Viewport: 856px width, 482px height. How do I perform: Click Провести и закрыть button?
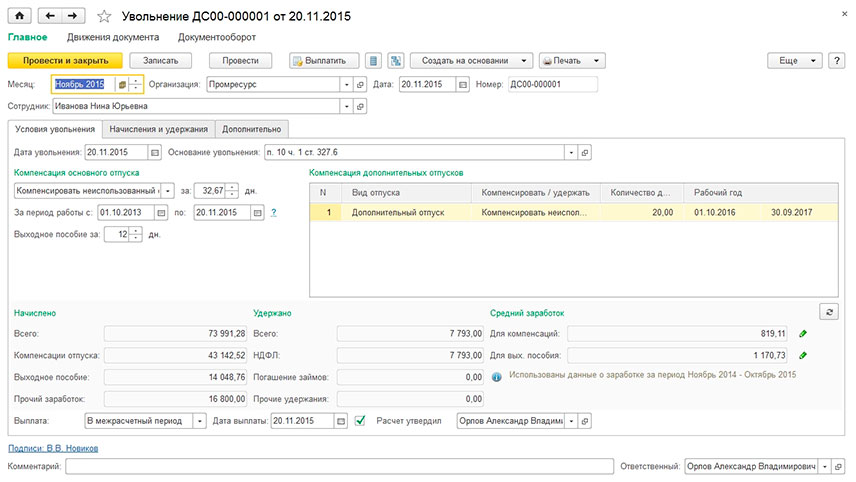pyautogui.click(x=65, y=61)
